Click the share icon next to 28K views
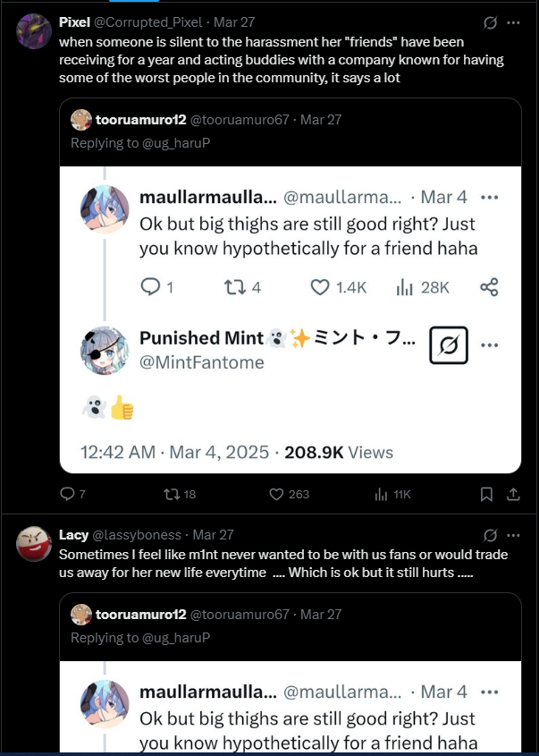 [x=489, y=287]
